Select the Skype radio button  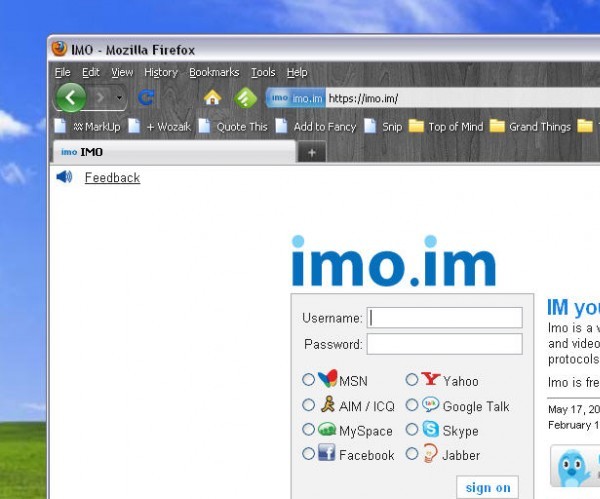pos(412,429)
